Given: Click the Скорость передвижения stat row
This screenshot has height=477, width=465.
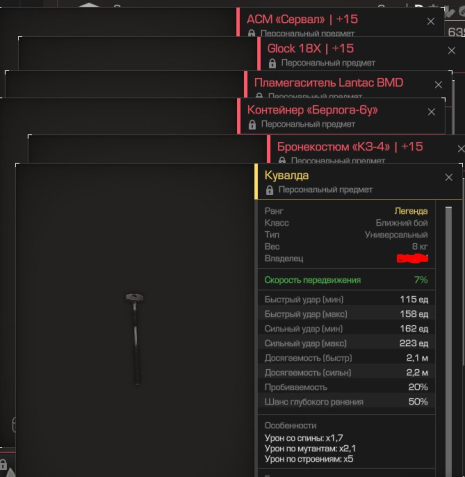Looking at the screenshot, I should pyautogui.click(x=346, y=280).
